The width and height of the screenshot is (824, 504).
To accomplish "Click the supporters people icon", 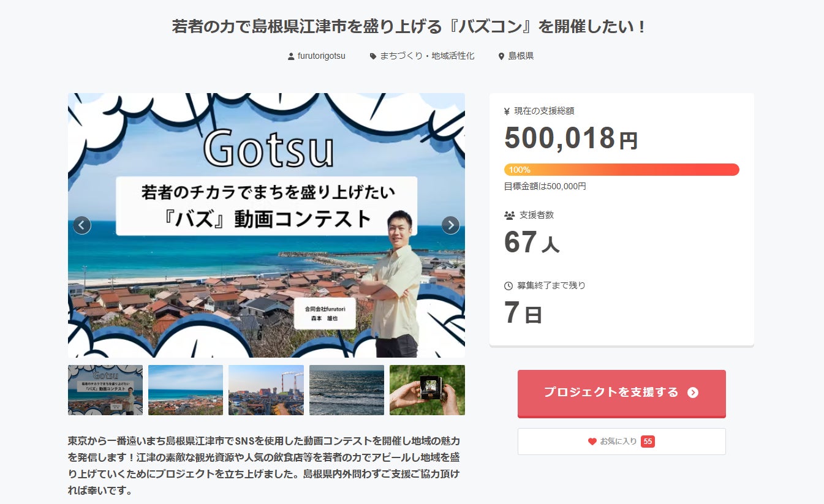I will (x=509, y=215).
